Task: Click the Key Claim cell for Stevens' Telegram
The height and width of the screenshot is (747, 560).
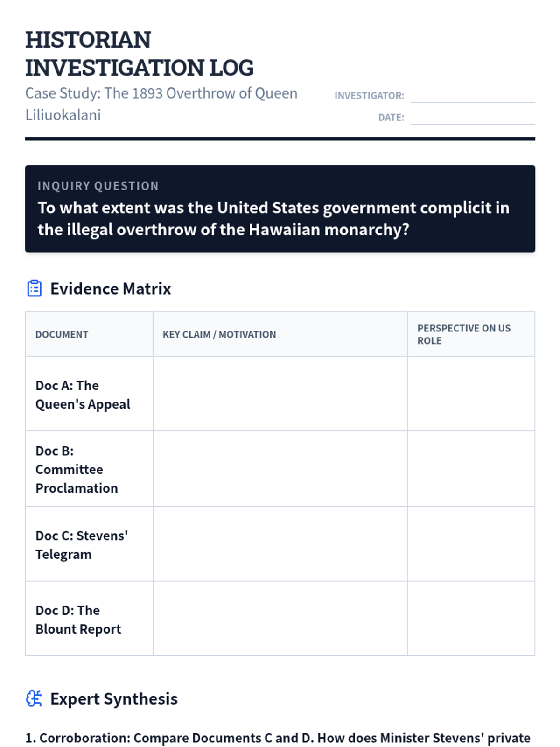Action: point(280,544)
